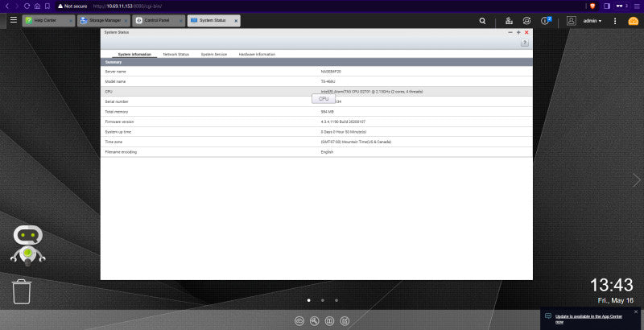Switch to System Service tab
This screenshot has width=644, height=330.
213,54
